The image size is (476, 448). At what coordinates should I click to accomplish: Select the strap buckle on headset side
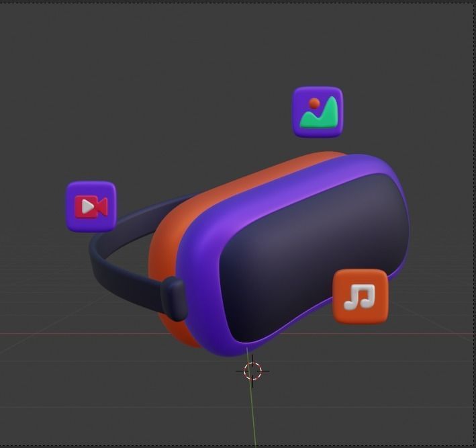tap(173, 299)
